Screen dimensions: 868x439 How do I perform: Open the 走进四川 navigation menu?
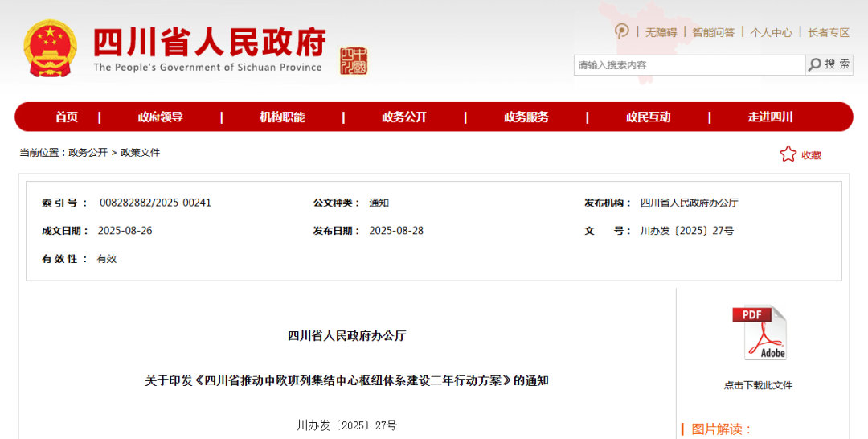(x=770, y=117)
